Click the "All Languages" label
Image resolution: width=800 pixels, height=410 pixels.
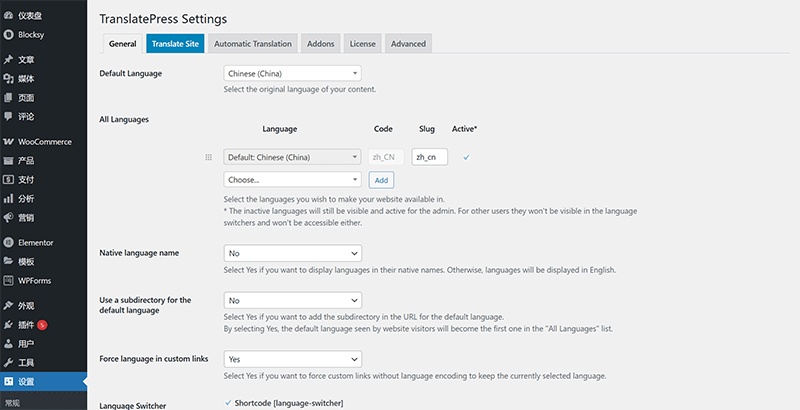124,119
